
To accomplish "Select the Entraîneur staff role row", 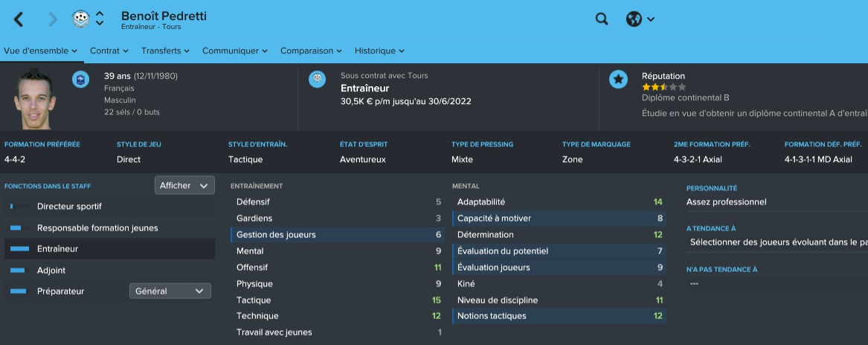I will pos(109,249).
